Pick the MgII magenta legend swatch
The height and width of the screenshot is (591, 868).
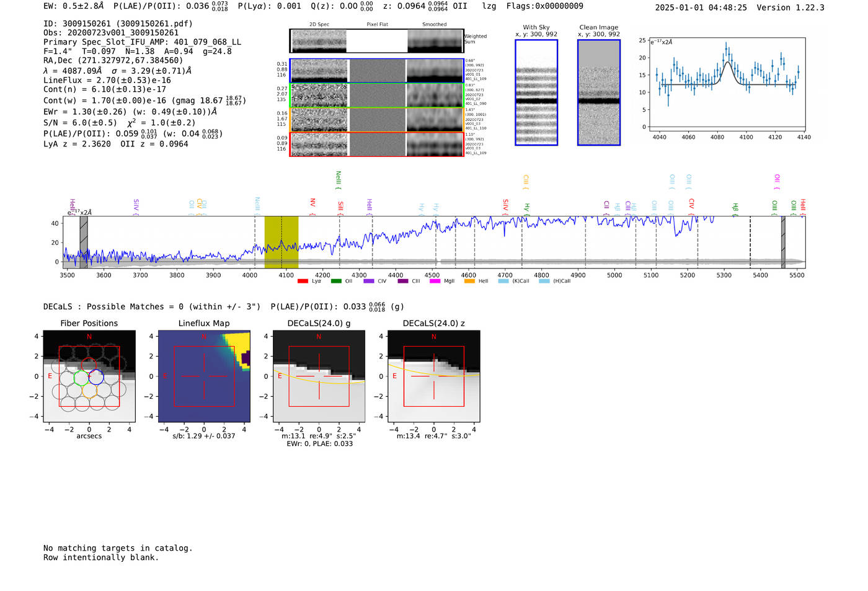point(435,281)
